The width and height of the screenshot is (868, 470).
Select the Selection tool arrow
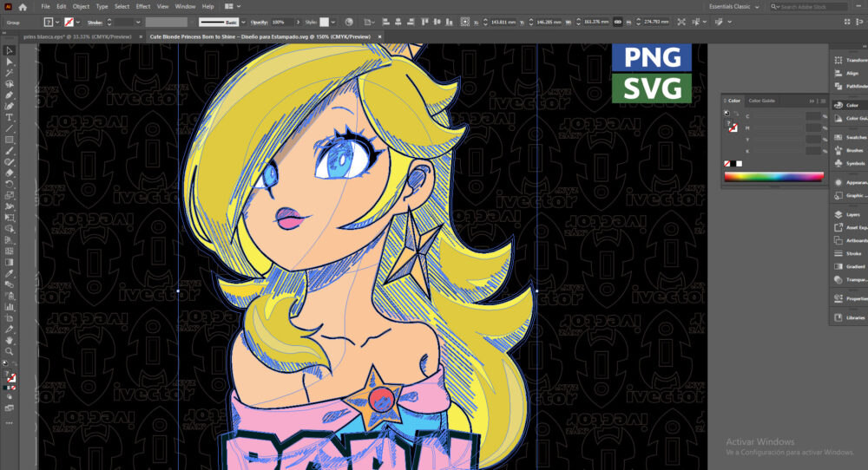point(9,50)
